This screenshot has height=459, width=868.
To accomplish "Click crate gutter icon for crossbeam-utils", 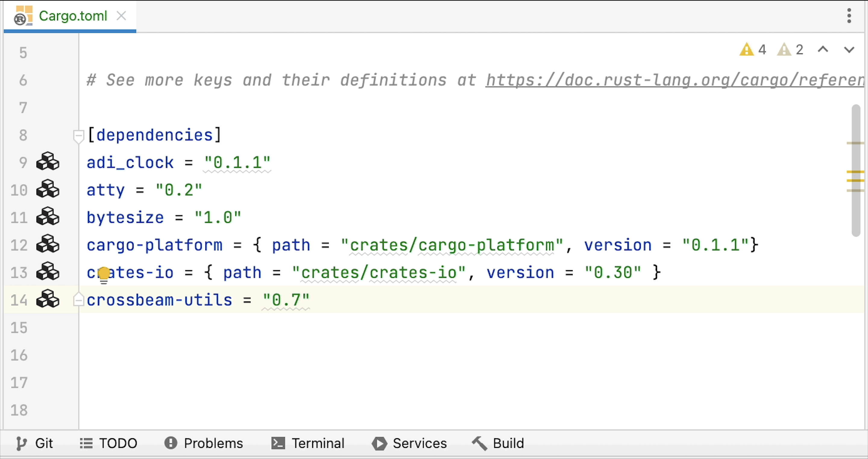I will [x=48, y=299].
